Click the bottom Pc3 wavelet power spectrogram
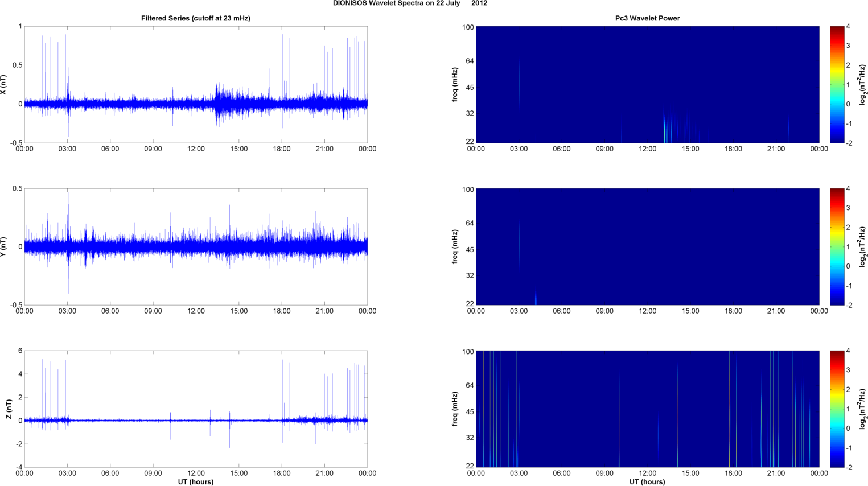 (647, 409)
